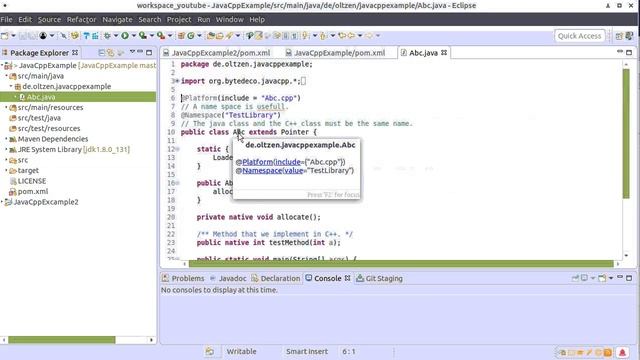Click the Open Perspective icon
The height and width of the screenshot is (360, 640).
coord(619,36)
